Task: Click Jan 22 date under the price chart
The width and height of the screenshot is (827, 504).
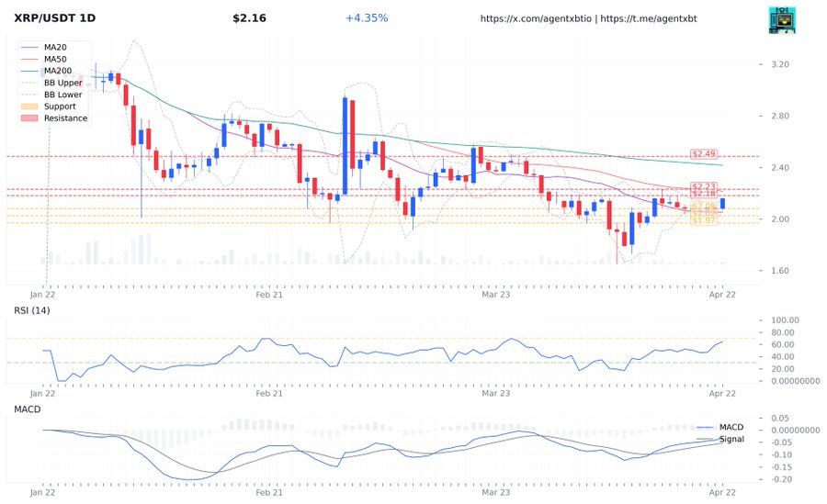Action: point(42,295)
